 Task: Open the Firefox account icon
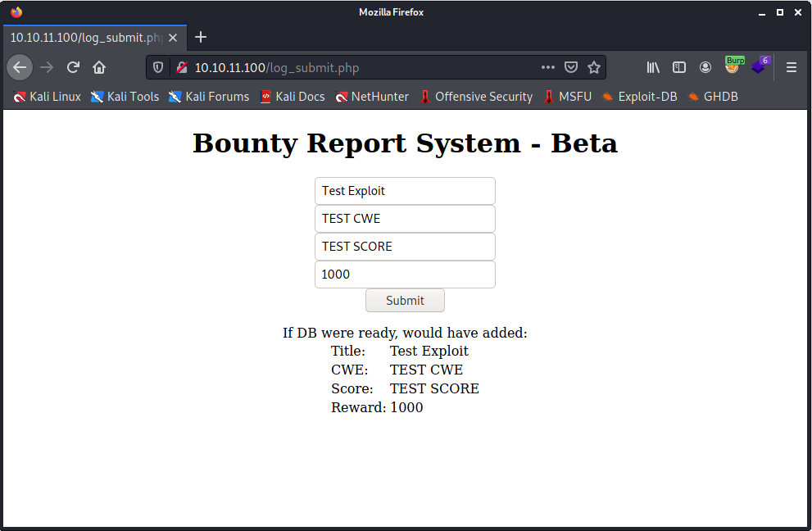(705, 67)
